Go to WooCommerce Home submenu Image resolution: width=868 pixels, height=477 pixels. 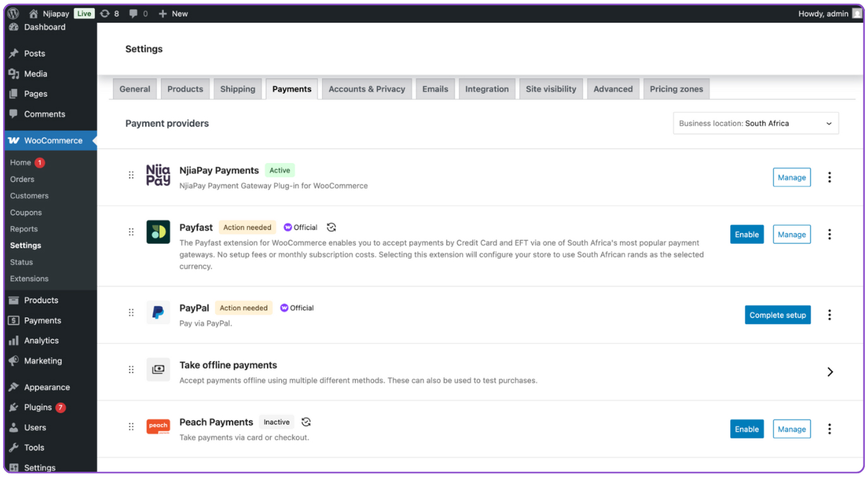click(x=20, y=162)
